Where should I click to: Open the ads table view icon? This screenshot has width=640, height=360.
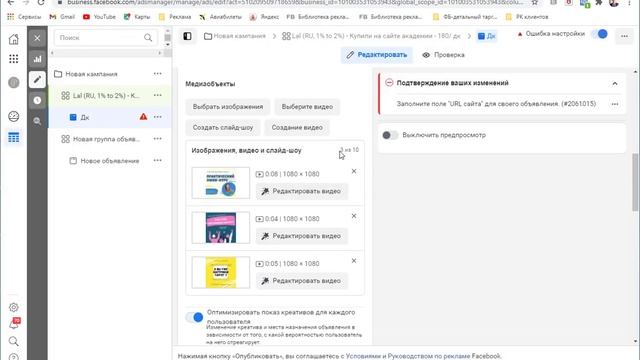point(13,138)
